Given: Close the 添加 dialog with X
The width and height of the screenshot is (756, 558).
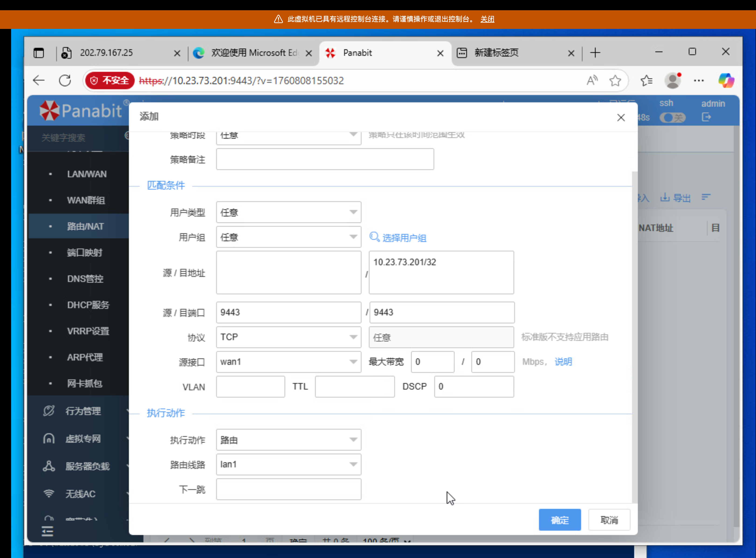Looking at the screenshot, I should (621, 117).
